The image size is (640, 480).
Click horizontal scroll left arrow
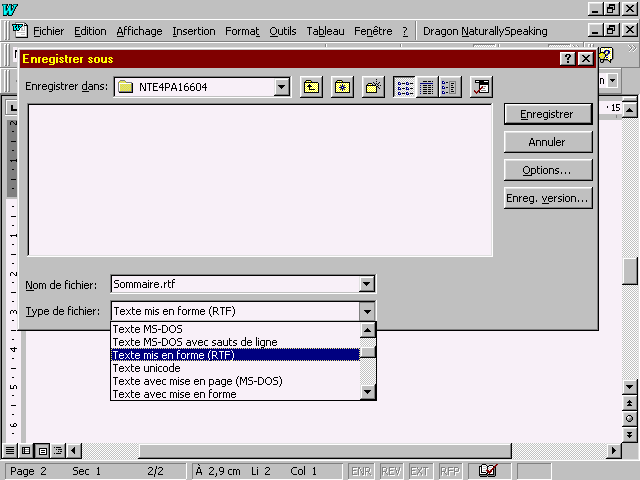point(73,451)
